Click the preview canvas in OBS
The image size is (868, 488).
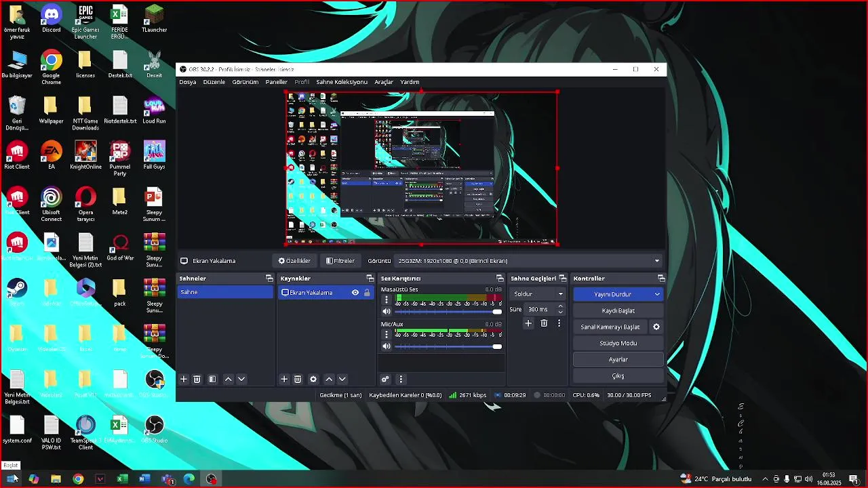click(421, 168)
